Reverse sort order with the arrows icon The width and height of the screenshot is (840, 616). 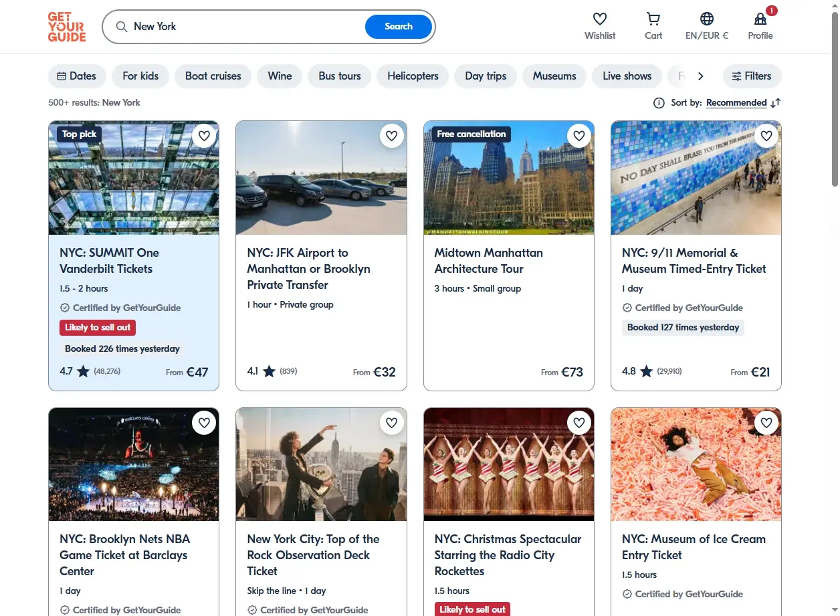(776, 103)
